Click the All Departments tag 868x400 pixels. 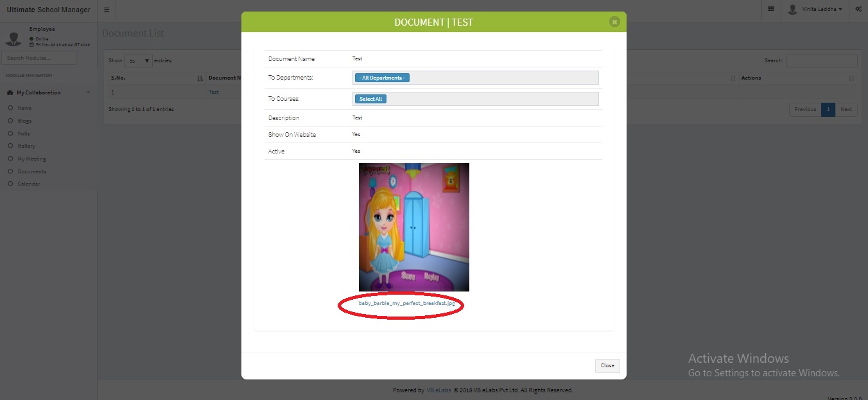coord(382,78)
